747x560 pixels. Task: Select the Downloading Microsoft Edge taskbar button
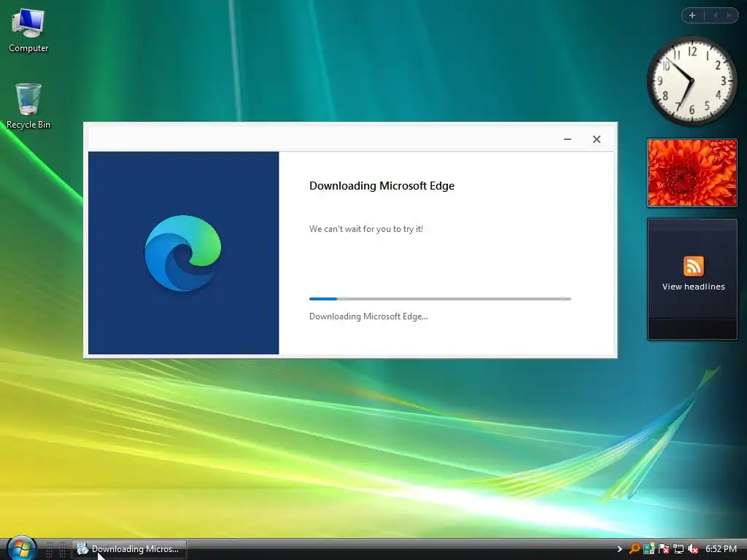coord(128,549)
